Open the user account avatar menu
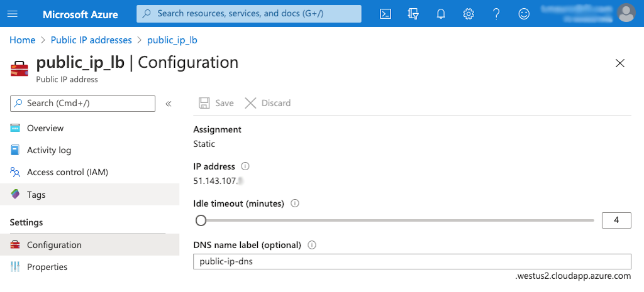 click(626, 13)
